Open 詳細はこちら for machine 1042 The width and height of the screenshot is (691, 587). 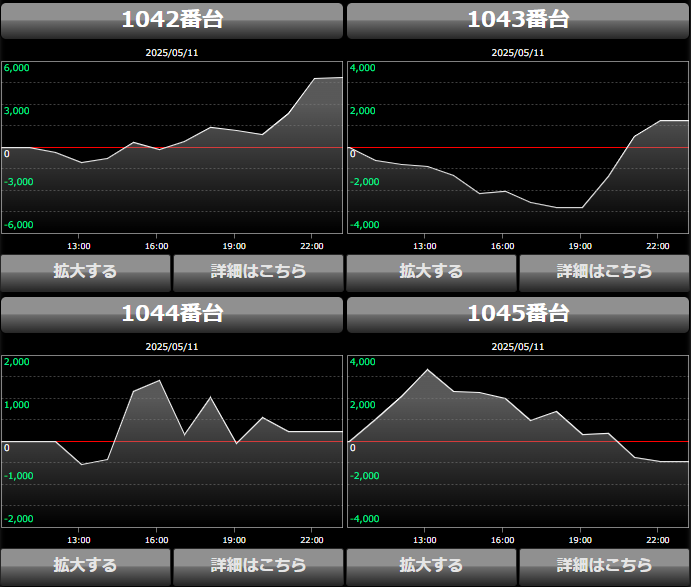point(258,273)
